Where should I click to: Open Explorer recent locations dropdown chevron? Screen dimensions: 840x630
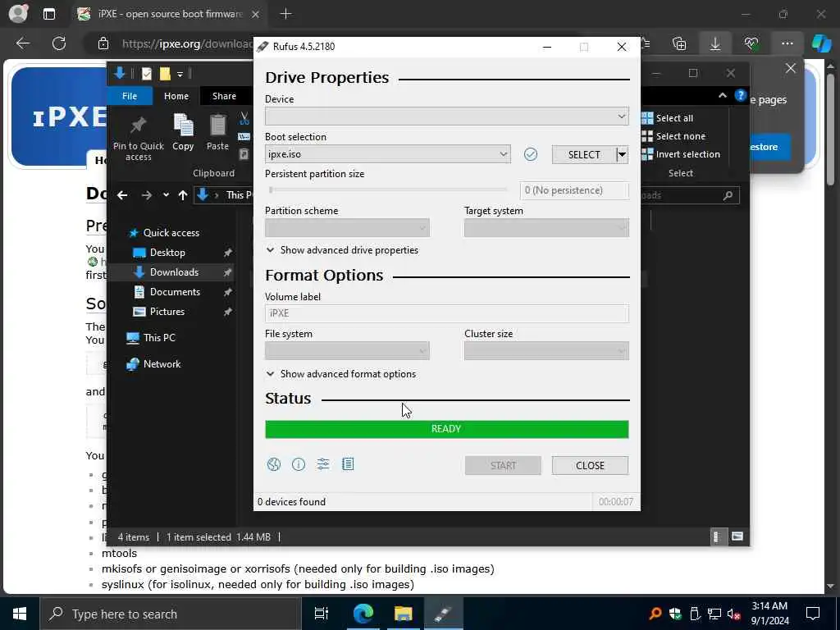tap(166, 195)
